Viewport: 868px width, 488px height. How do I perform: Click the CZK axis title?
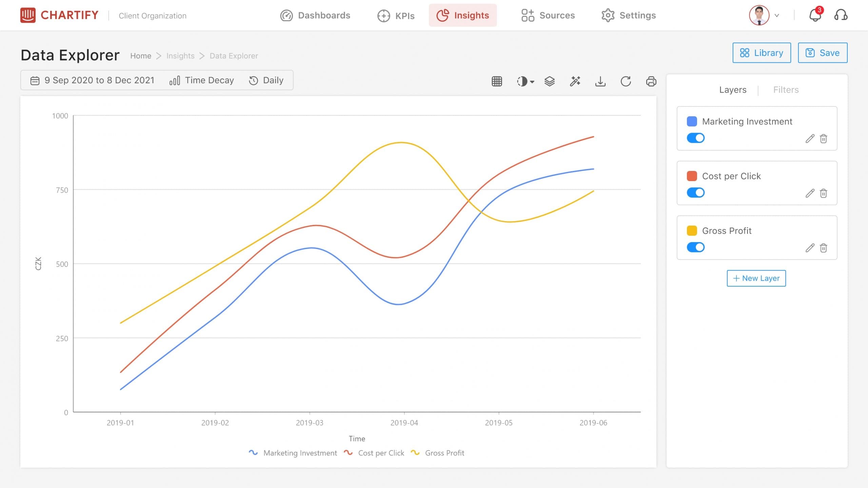click(38, 263)
